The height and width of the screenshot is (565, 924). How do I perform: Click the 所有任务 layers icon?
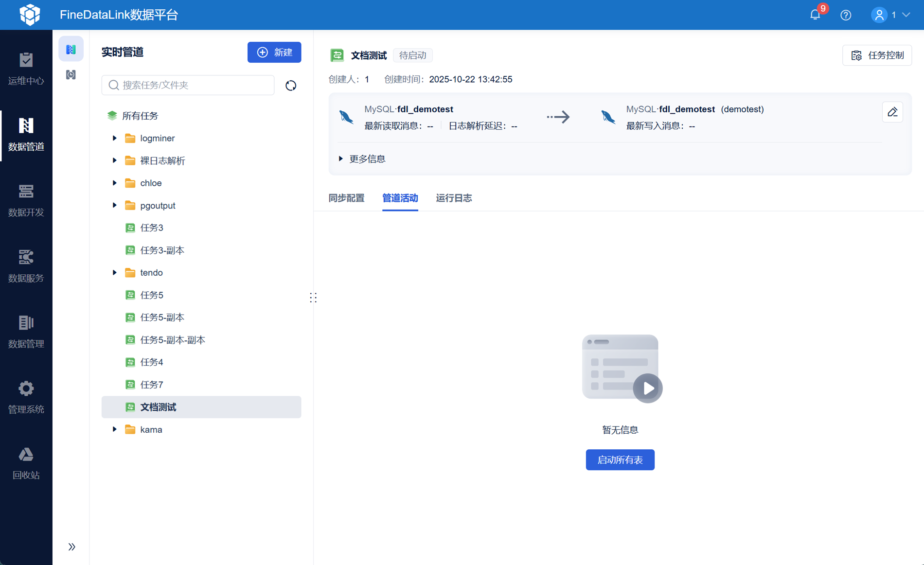coord(112,116)
